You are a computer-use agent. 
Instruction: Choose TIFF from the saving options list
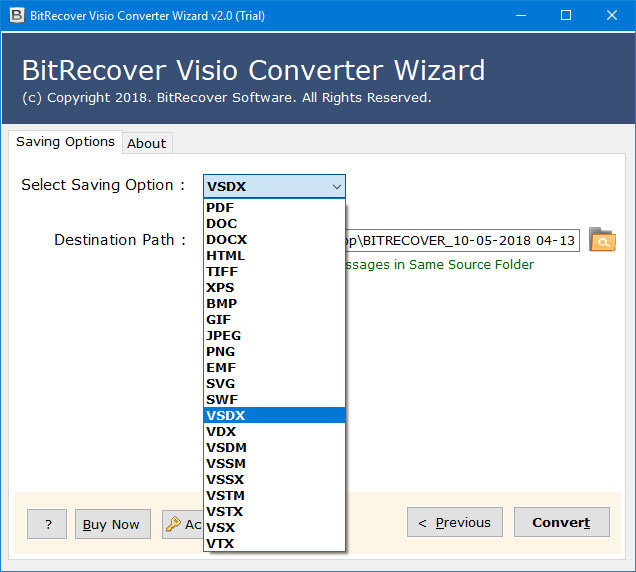point(274,271)
